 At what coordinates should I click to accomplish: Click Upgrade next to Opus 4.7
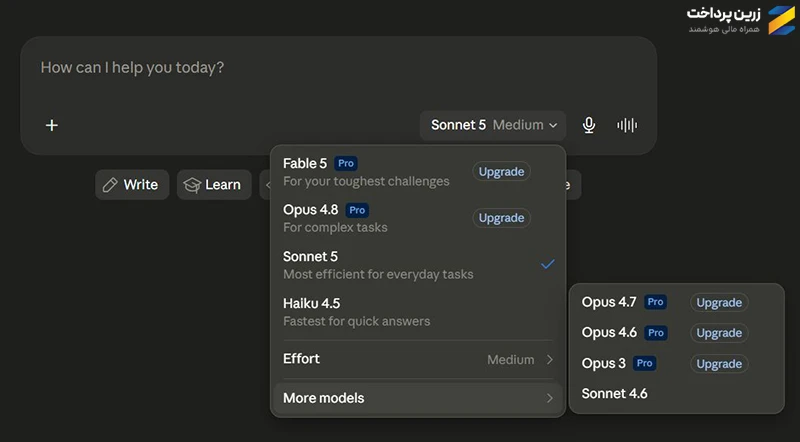point(719,303)
